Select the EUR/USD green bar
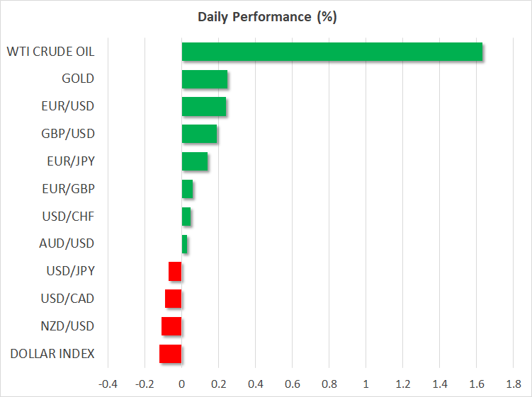The width and height of the screenshot is (532, 397). point(204,107)
